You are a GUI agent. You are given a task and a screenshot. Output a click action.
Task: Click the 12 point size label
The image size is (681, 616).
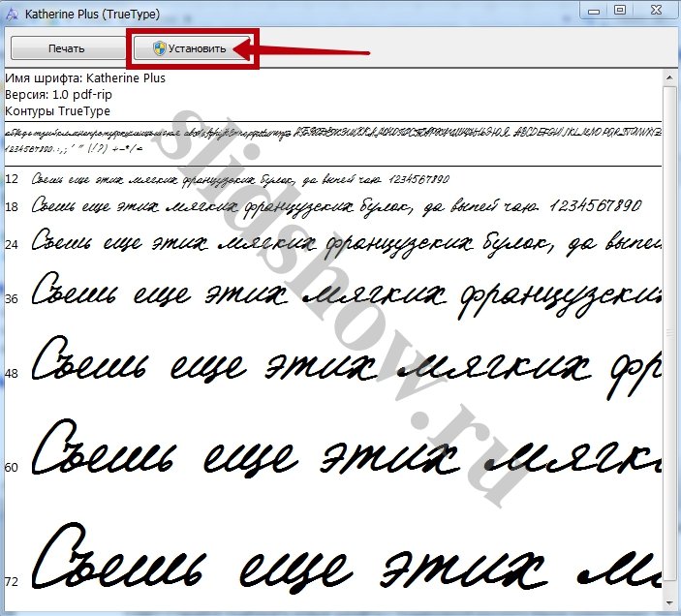[12, 179]
